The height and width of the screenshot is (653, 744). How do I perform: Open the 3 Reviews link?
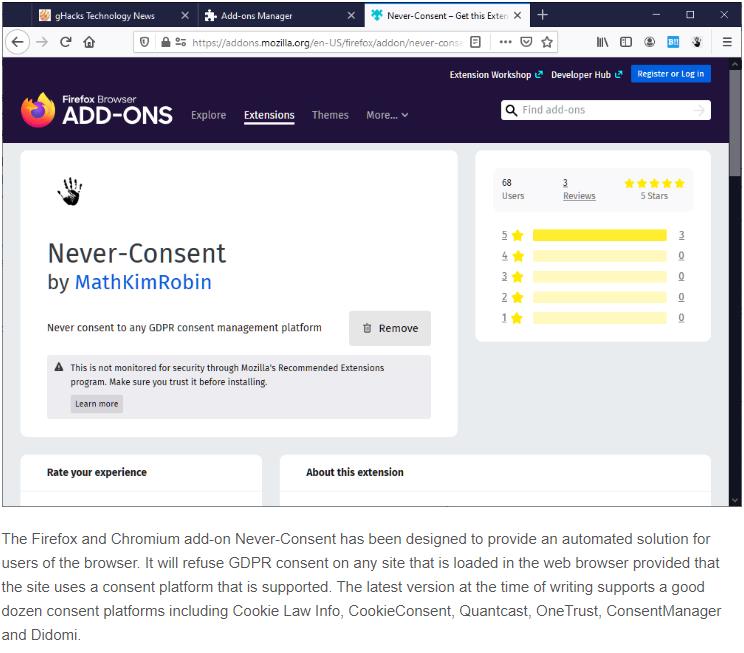click(x=579, y=189)
